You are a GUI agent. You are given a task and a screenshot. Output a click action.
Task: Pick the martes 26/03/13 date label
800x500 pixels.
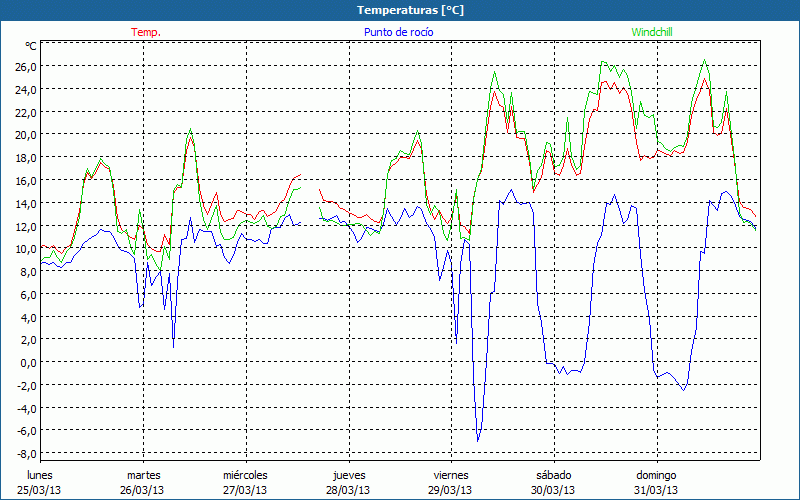[143, 482]
